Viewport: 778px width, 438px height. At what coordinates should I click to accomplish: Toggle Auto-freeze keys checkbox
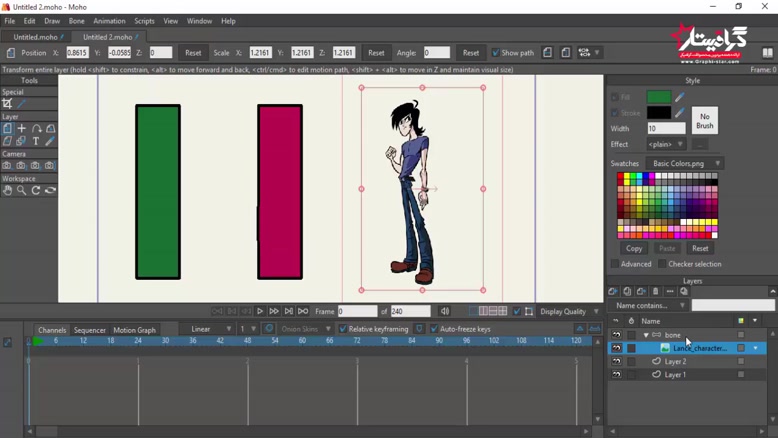click(x=434, y=329)
